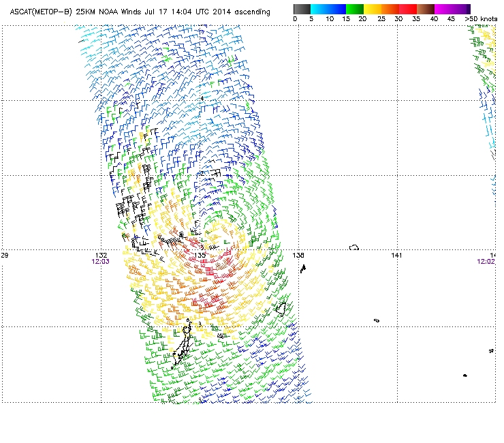The image size is (504, 443).
Task: Click the 132 longitude label
Action: point(101,255)
